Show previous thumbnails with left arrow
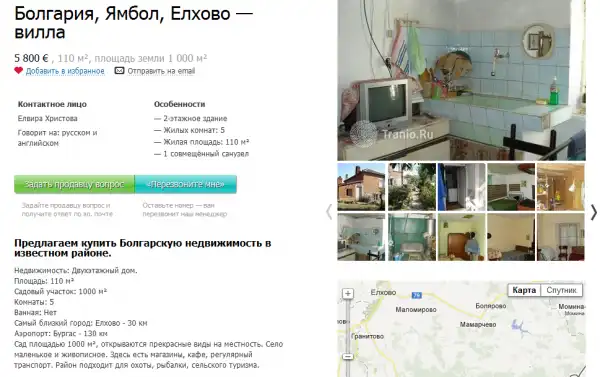 click(329, 212)
